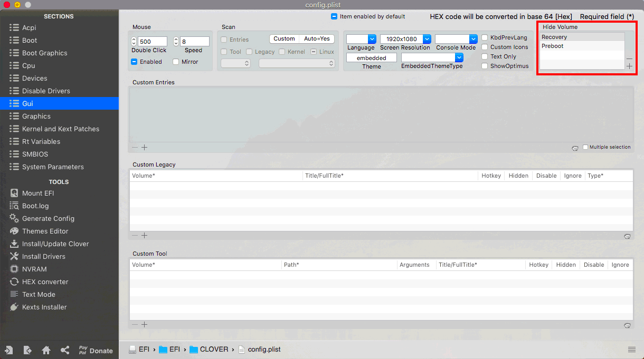Enable the Mirror option for Mouse

tap(176, 62)
